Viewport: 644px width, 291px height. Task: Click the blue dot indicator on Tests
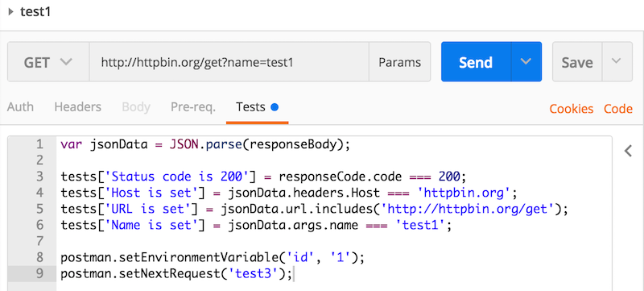[275, 108]
